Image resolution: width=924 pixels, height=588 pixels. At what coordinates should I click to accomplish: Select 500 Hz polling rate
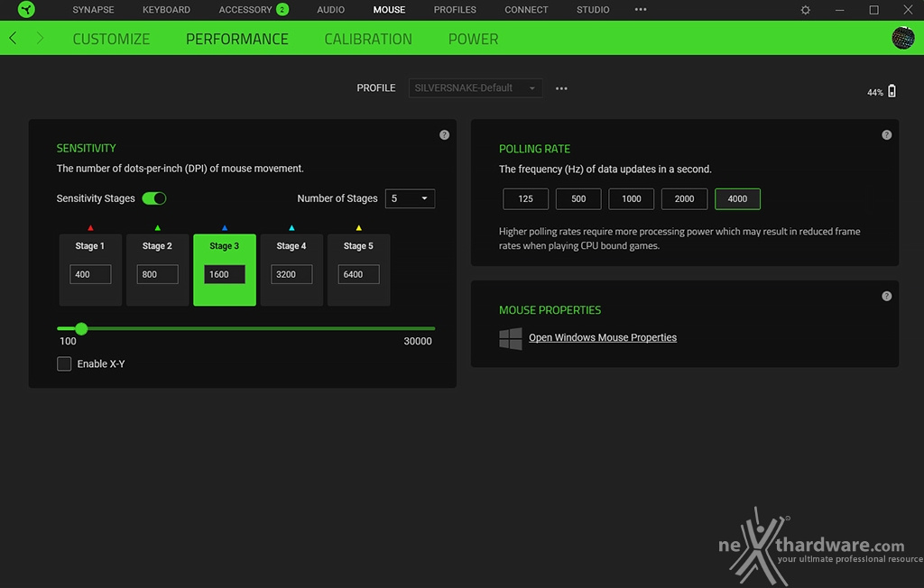pos(578,199)
